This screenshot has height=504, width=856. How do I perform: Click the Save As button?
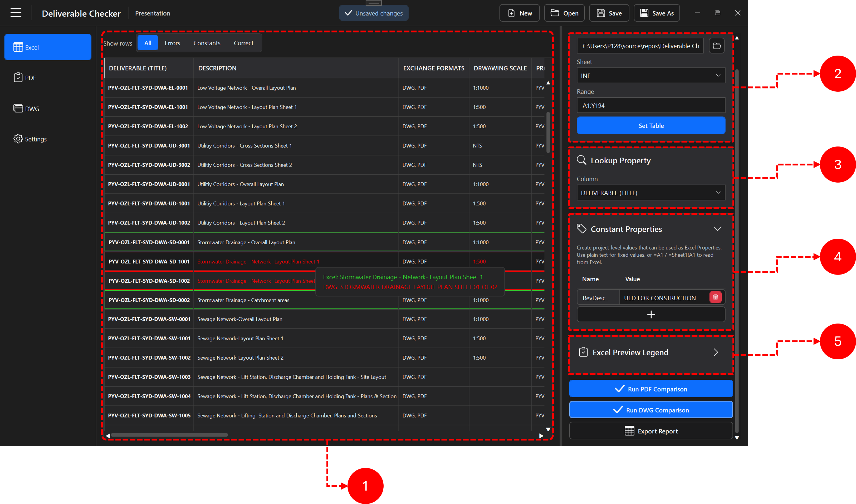pos(657,13)
